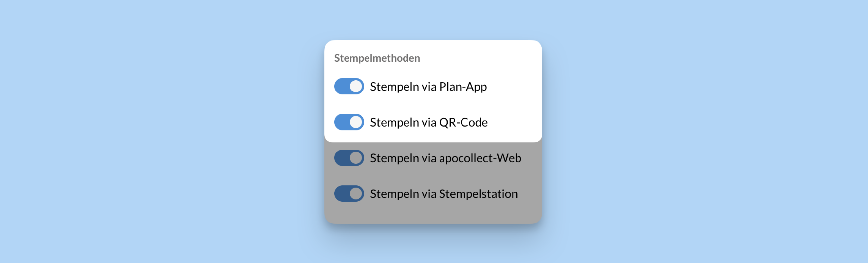Click the word "QR-Code" in the label
Image resolution: width=868 pixels, height=263 pixels.
click(463, 122)
